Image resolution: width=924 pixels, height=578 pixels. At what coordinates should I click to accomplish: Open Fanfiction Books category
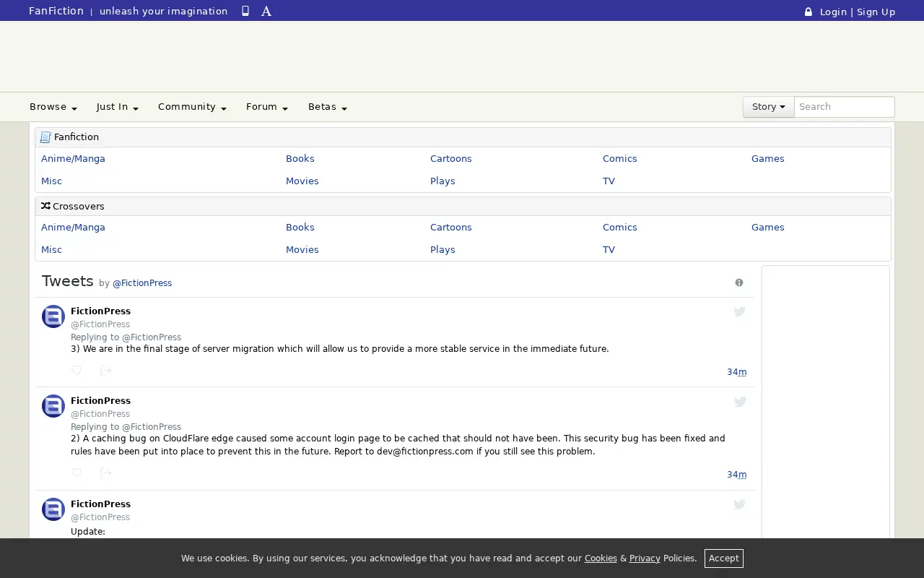click(300, 159)
